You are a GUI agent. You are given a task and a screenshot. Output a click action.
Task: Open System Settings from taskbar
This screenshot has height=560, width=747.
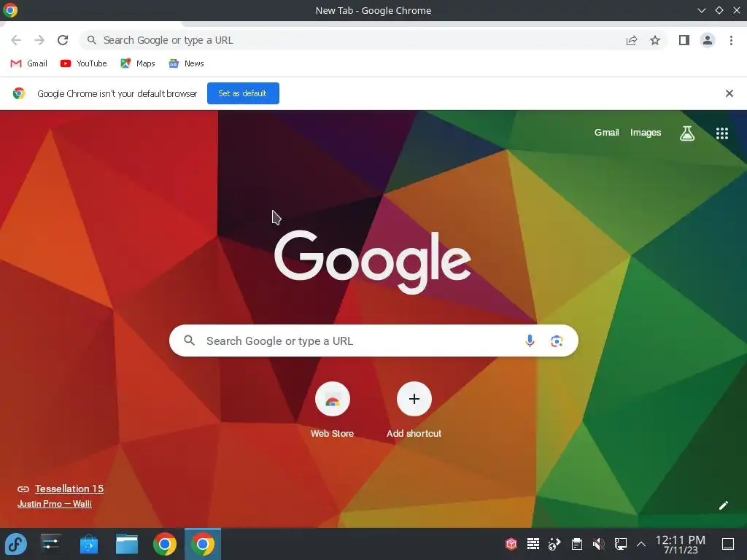coord(50,544)
